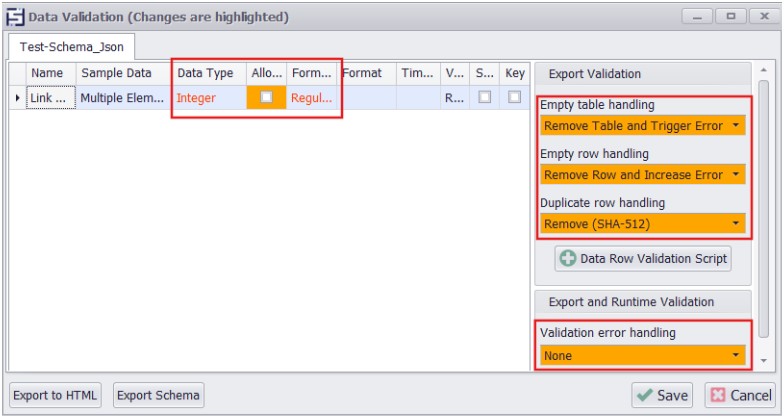
Task: Click the row indicator arrow in the first row
Action: (x=17, y=98)
